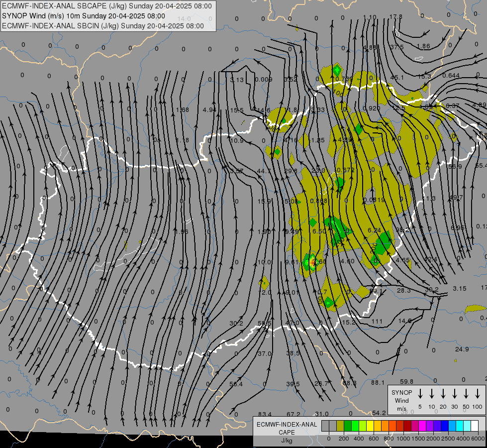
Task: Click the map value '15.2'
Action: [348, 322]
